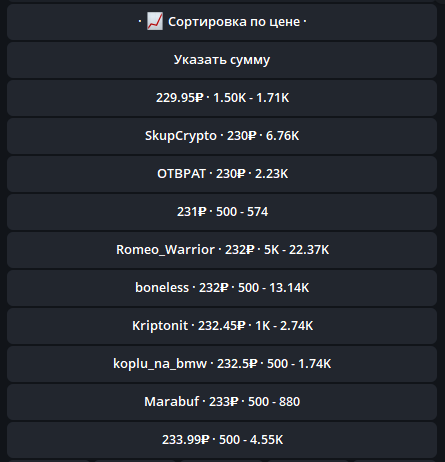Screen dimensions: 445x462
Task: Choose the ОТВРАТ seller offer
Action: [222, 174]
